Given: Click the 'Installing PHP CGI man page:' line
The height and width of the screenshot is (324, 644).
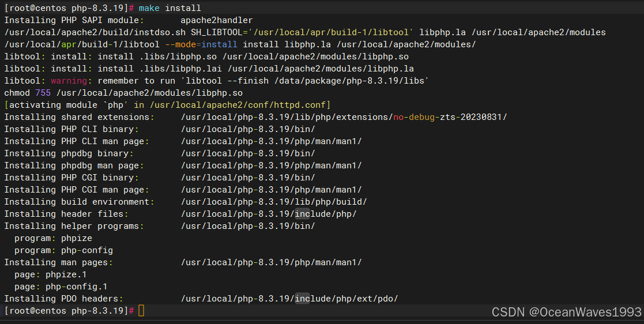Looking at the screenshot, I should point(183,190).
